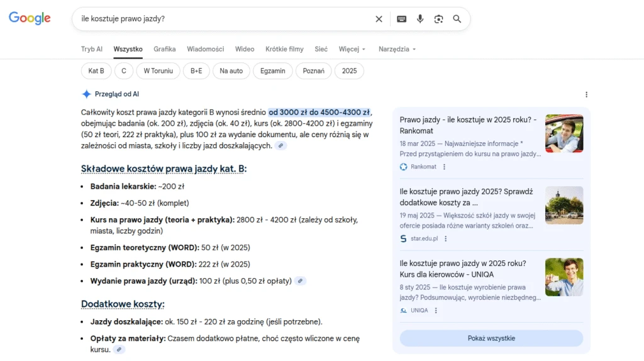
Task: Expand the Więcej dropdown menu
Action: click(352, 49)
